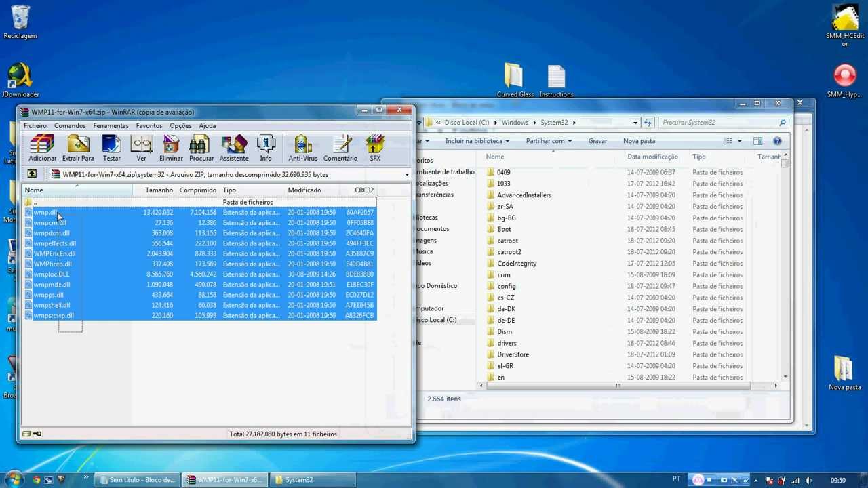Select the Curved Glass folder on desktop

[515, 81]
